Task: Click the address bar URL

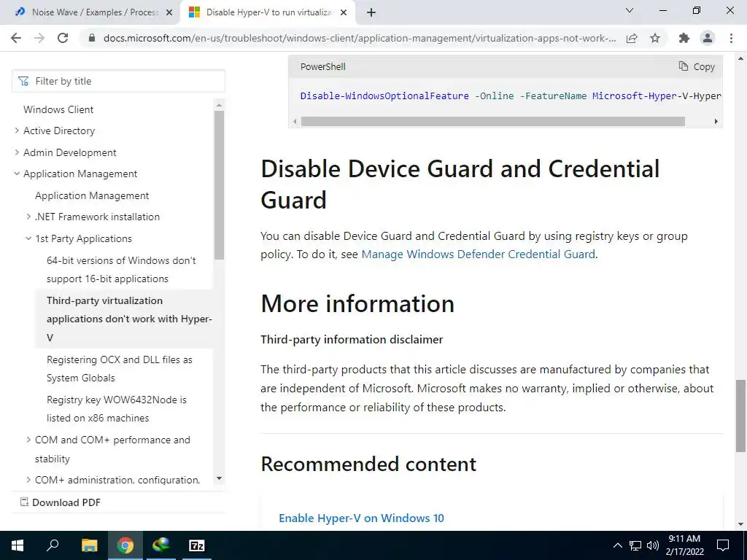Action: pos(360,38)
